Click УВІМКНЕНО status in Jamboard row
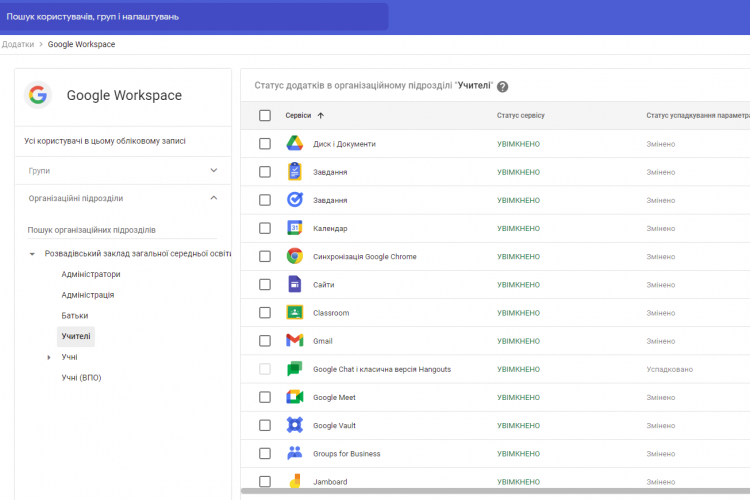750x500 pixels. click(518, 482)
